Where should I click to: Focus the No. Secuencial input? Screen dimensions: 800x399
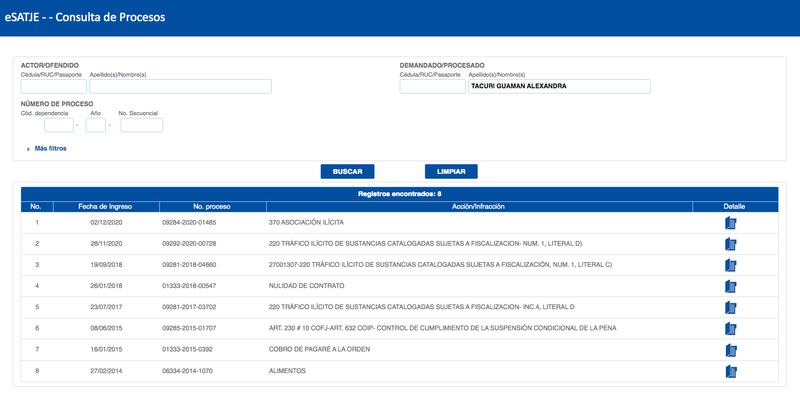(142, 125)
